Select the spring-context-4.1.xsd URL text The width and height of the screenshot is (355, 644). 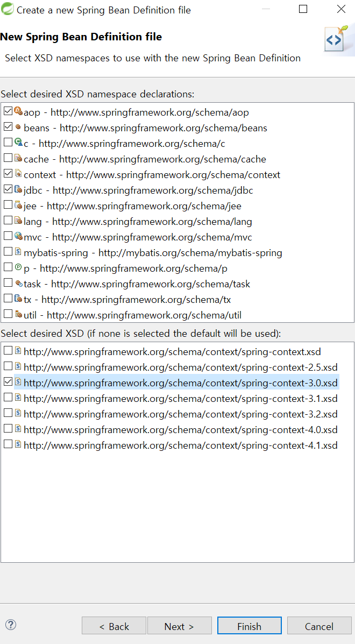point(181,445)
